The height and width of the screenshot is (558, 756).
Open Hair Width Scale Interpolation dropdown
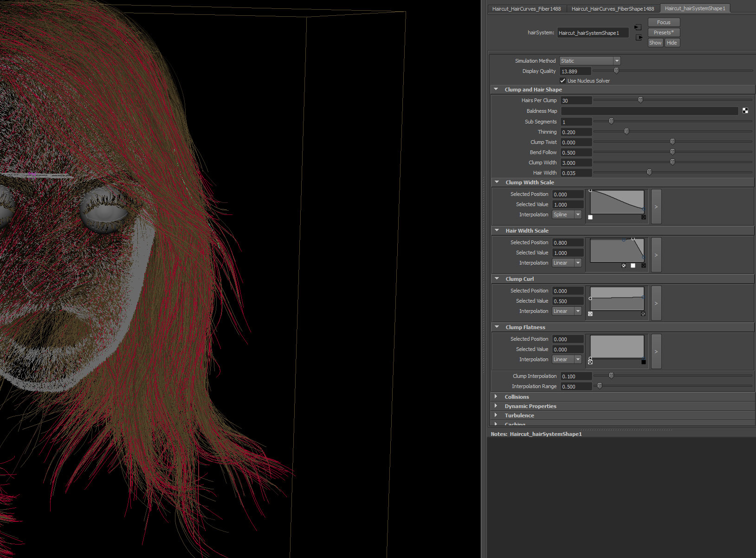click(x=567, y=263)
